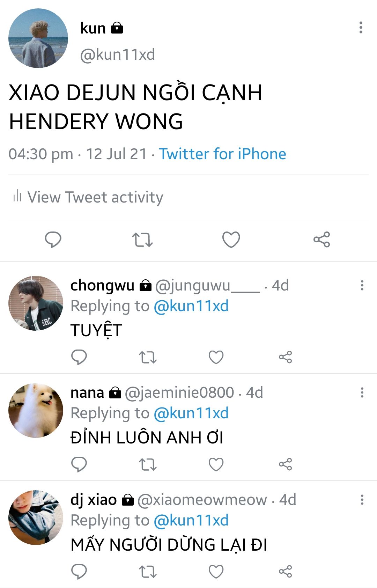Retweet nana's reply

148,464
